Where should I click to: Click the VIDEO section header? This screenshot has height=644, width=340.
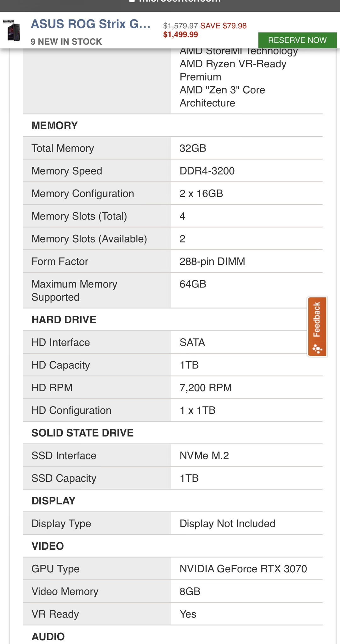48,546
